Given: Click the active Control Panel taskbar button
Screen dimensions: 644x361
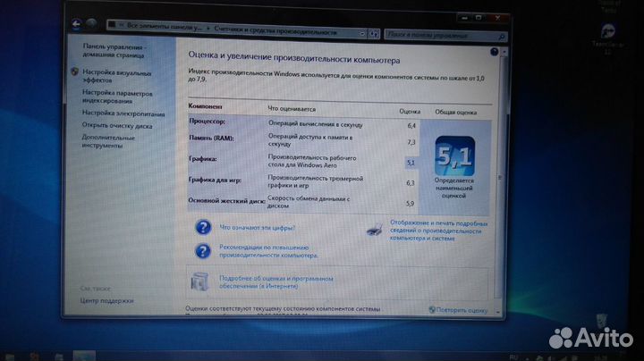Looking at the screenshot, I should click(84, 356).
